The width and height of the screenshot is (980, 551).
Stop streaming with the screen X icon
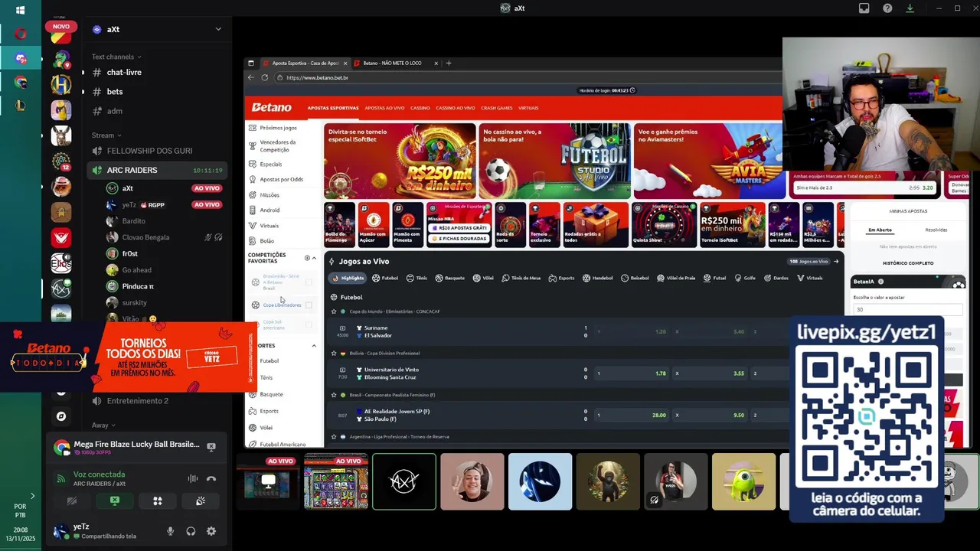pos(211,447)
